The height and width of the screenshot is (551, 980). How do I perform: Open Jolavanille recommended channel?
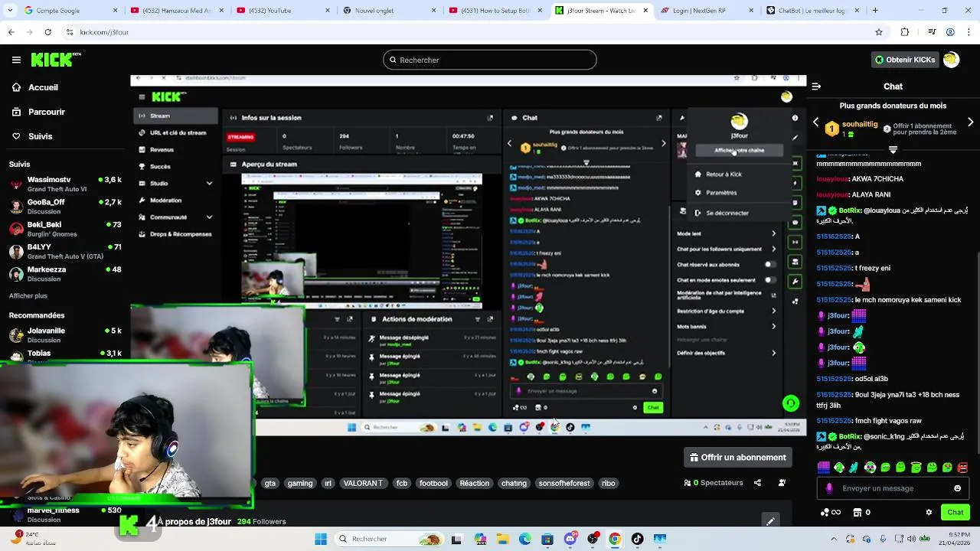pyautogui.click(x=65, y=335)
